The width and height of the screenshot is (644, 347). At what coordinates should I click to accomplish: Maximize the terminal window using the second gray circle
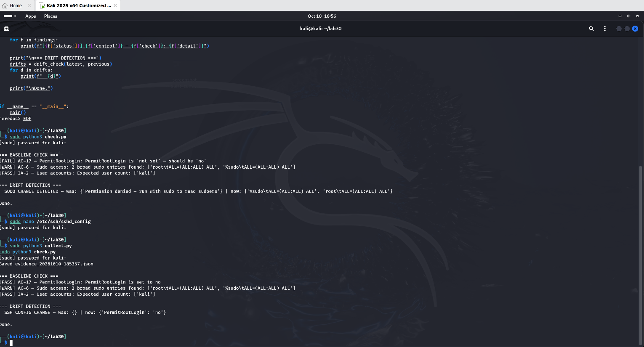(x=627, y=29)
